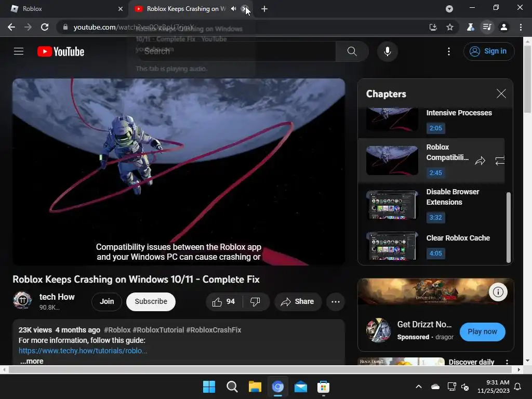
Task: Open Microsoft Store from taskbar
Action: click(323, 387)
